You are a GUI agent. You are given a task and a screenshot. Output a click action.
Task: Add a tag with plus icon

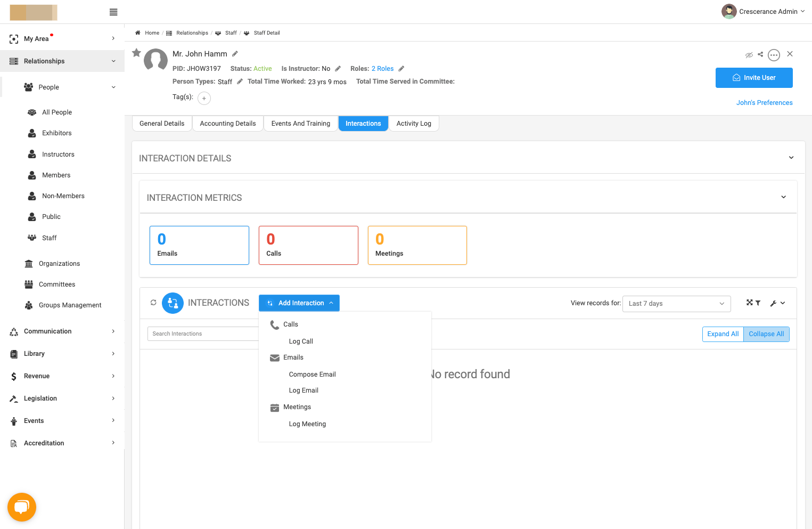(204, 98)
